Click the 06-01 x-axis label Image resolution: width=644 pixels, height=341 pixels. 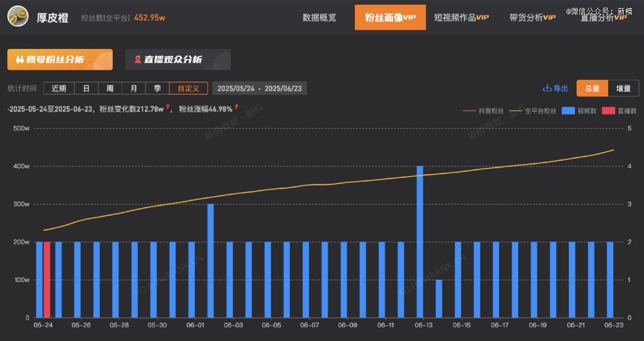click(x=195, y=325)
